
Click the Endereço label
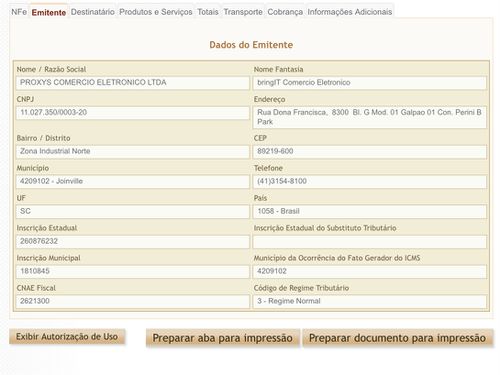(269, 99)
